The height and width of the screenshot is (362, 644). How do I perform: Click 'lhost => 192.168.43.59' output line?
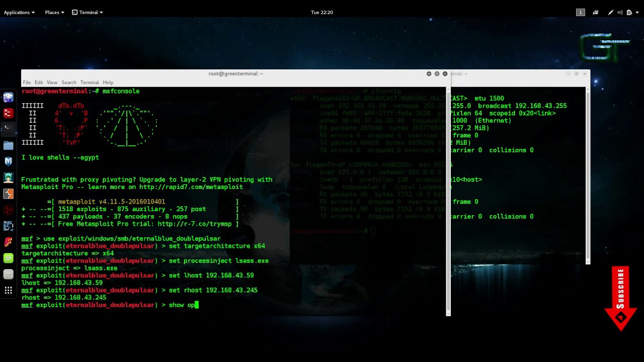(62, 283)
